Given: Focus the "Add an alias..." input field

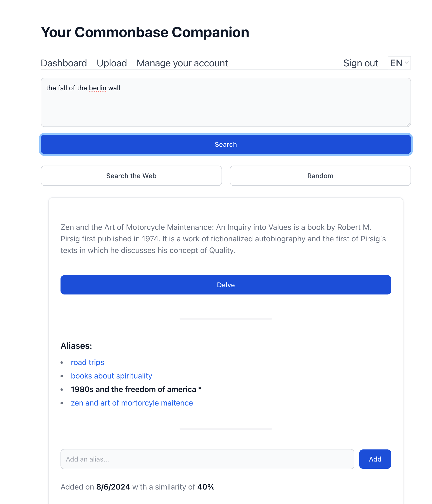Looking at the screenshot, I should pyautogui.click(x=207, y=459).
